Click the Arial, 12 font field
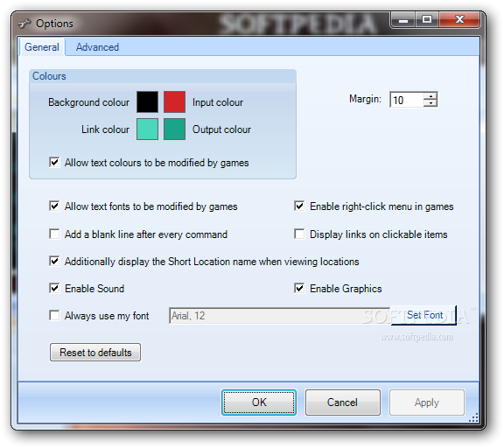The height and width of the screenshot is (448, 504). [280, 316]
